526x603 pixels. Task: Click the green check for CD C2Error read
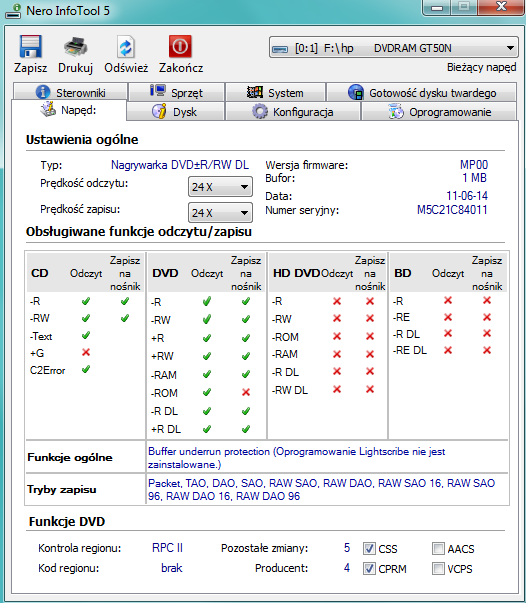(86, 369)
